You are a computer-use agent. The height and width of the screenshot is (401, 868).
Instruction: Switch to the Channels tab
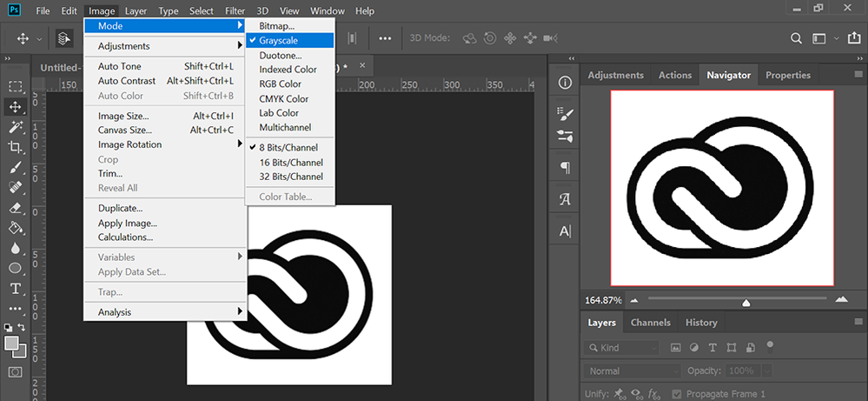tap(650, 323)
